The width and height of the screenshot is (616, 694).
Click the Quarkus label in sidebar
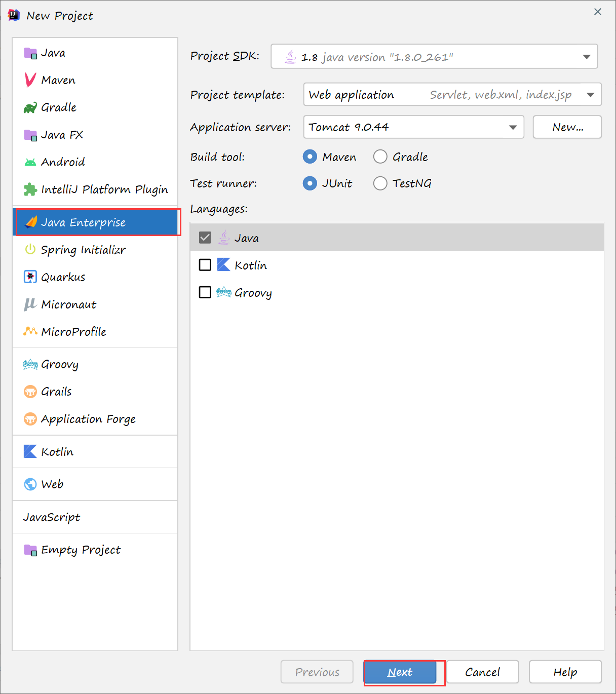click(63, 277)
